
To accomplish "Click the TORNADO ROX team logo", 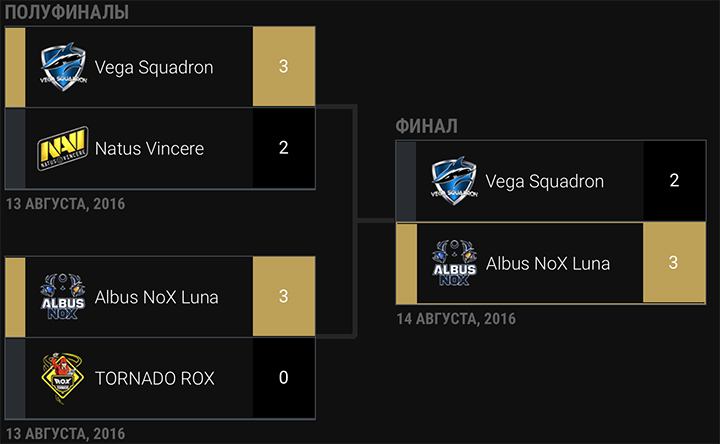I will pos(63,378).
